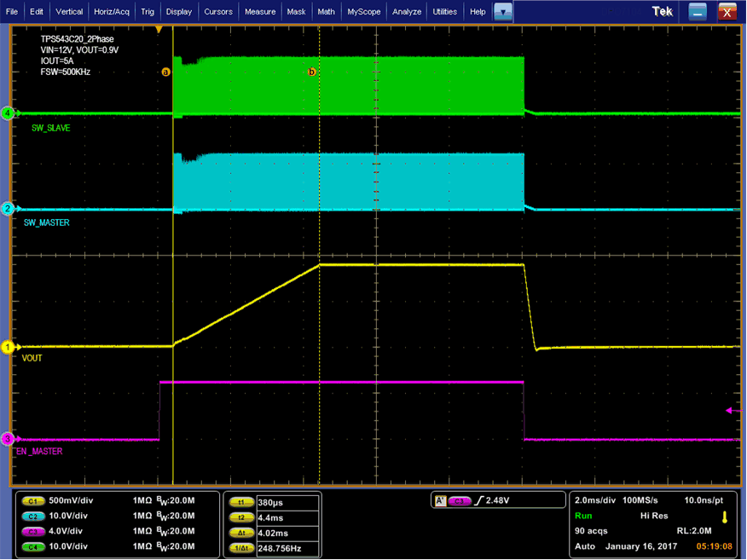Viewport: 747px width, 560px height.
Task: Expand the menu bar dropdown arrow
Action: (503, 12)
